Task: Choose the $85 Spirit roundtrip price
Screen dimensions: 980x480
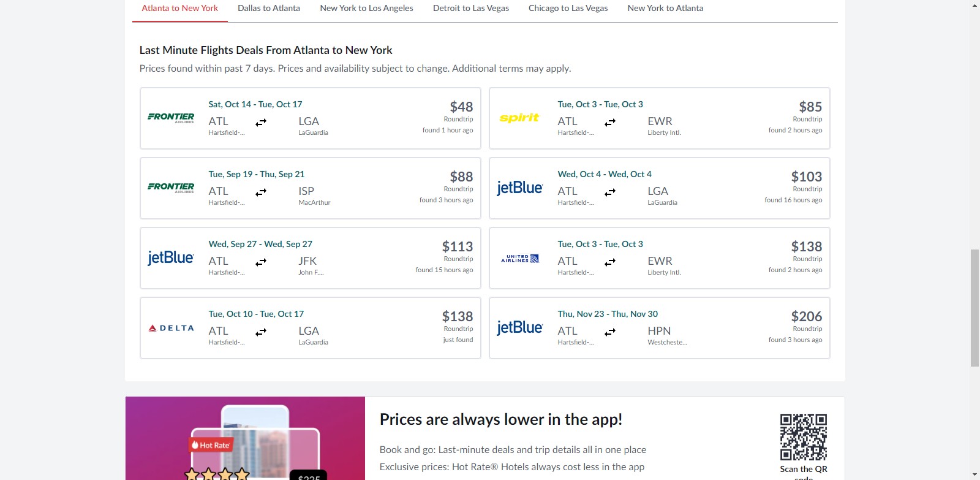Action: tap(810, 107)
